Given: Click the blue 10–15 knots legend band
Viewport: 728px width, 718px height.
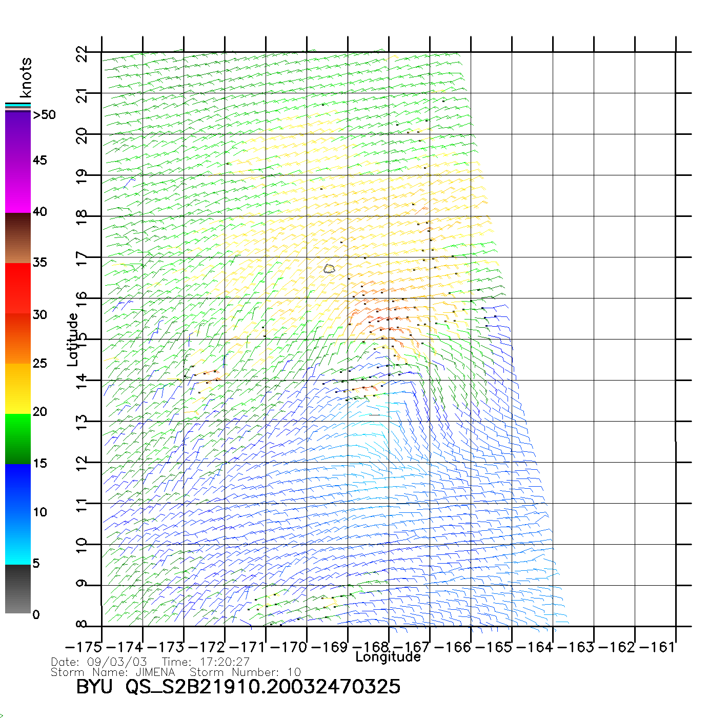Looking at the screenshot, I should point(18,488).
